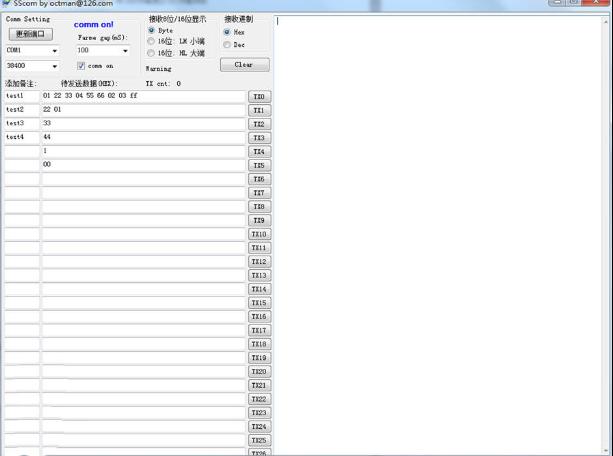Click the data field containing 01 22 33
Image resolution: width=613 pixels, height=456 pixels.
pos(143,96)
